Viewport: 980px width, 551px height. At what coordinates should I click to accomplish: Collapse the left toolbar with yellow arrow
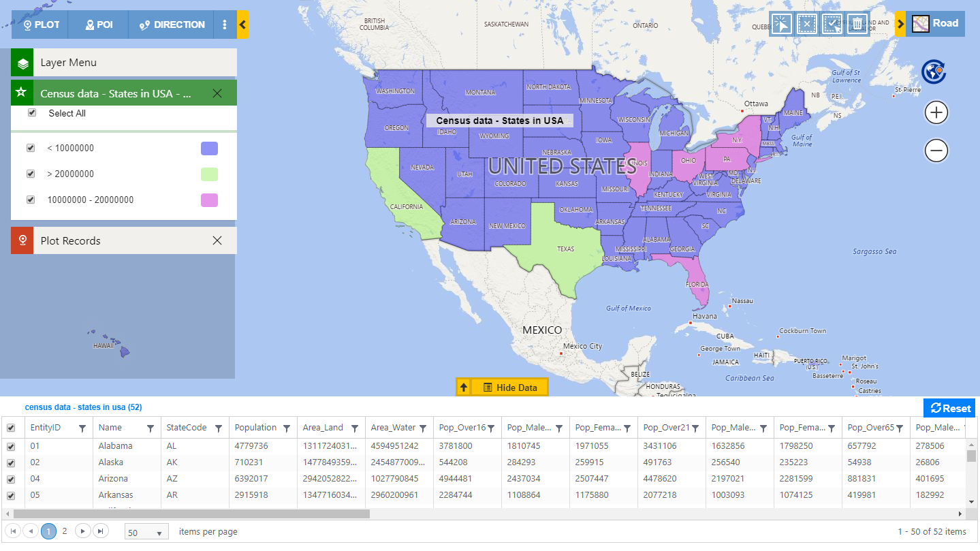(243, 25)
